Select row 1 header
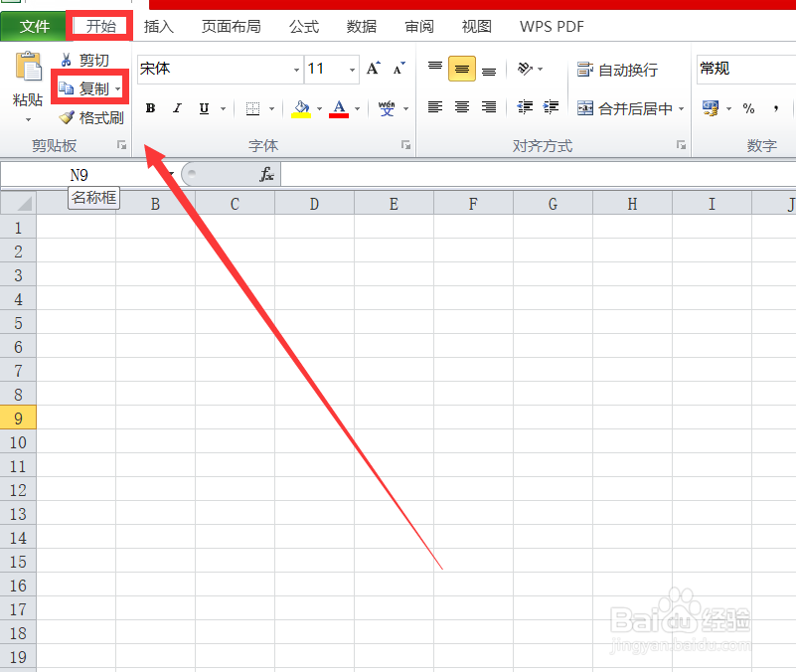Viewport: 796px width, 672px height. (18, 228)
